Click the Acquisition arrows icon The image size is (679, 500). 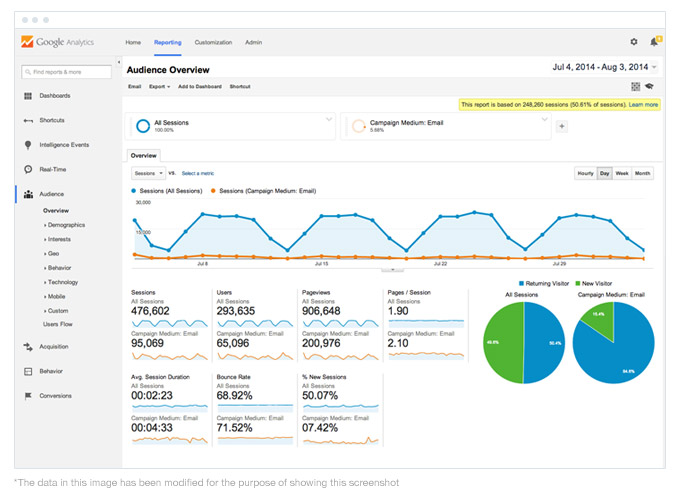pyautogui.click(x=28, y=346)
